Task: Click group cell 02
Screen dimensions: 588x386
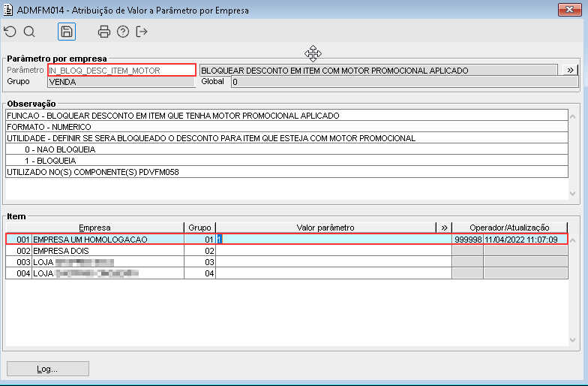Action: pos(199,251)
